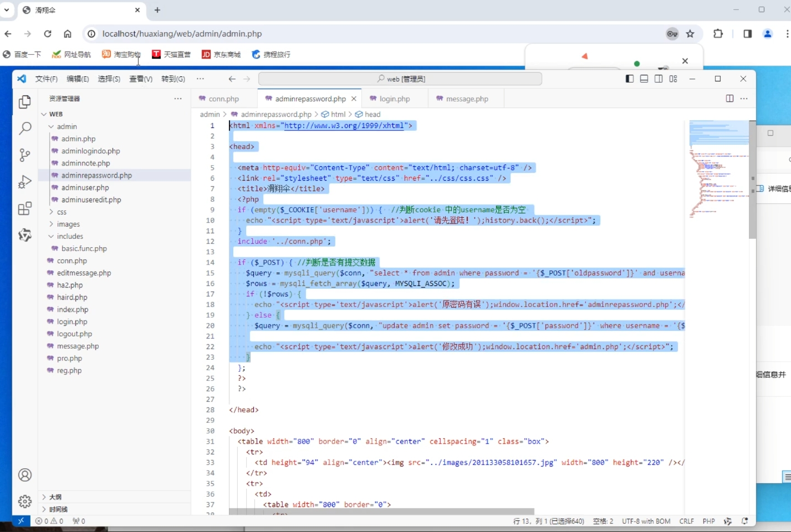Open the Manage gear menu in VS Code
791x532 pixels.
25,502
